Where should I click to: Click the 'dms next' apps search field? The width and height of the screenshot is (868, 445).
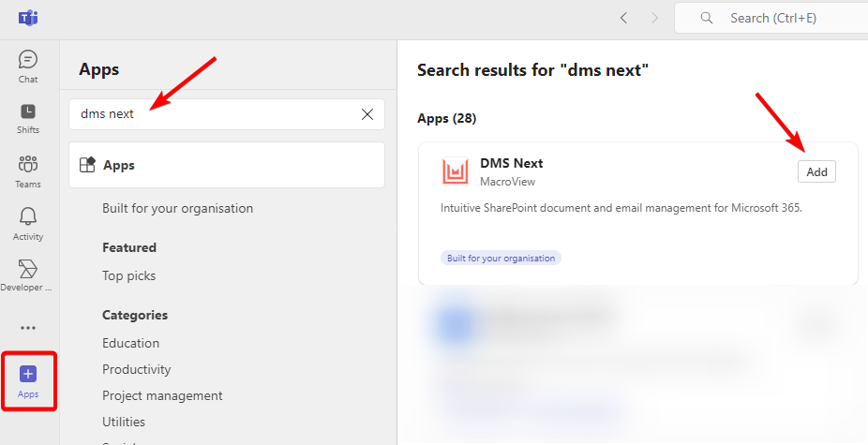[x=227, y=114]
